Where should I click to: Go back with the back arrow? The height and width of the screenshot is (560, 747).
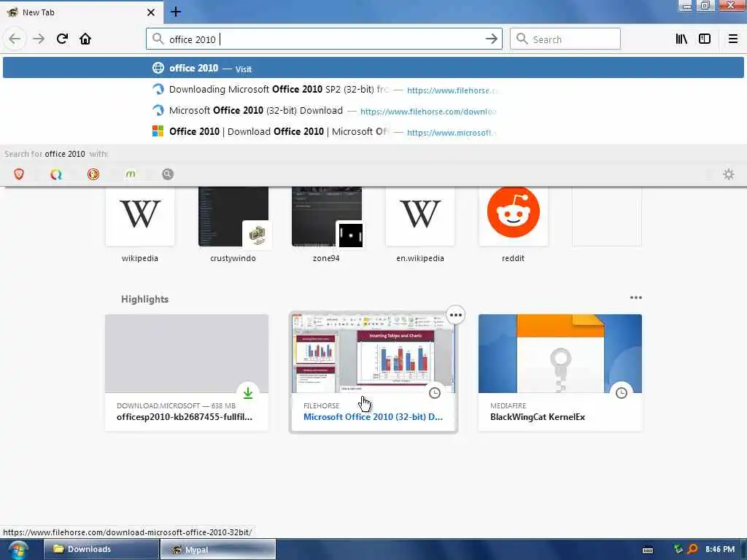pyautogui.click(x=15, y=39)
